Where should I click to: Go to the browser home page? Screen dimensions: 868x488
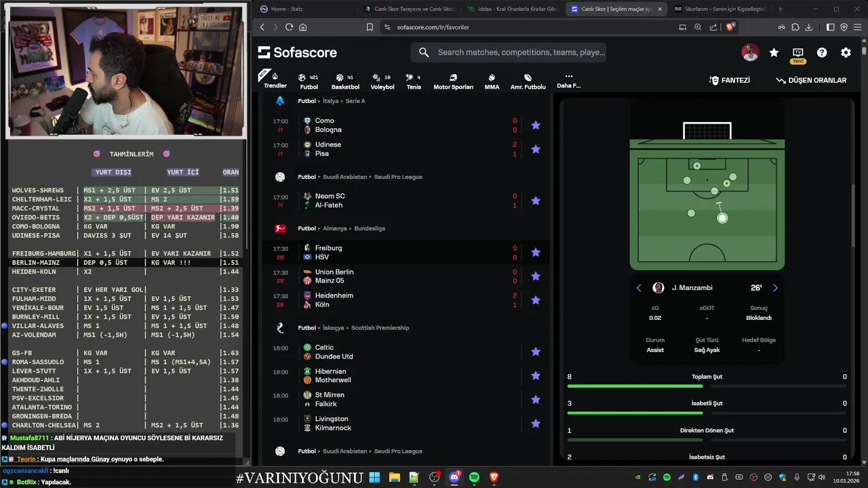(x=302, y=27)
